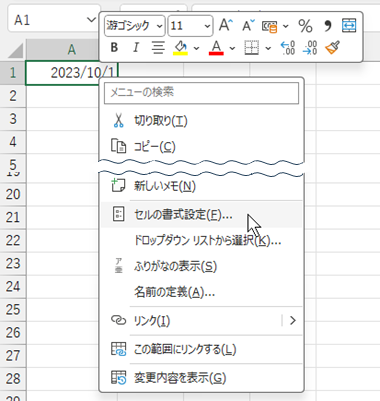Viewport: 380px width, 401px height.
Task: Expand the borders dropdown arrow
Action: [x=268, y=48]
